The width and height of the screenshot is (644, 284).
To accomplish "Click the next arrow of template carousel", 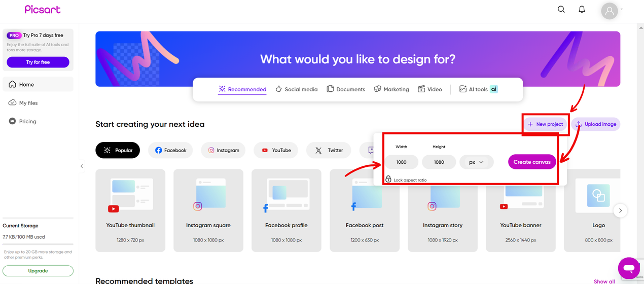I will (x=621, y=210).
